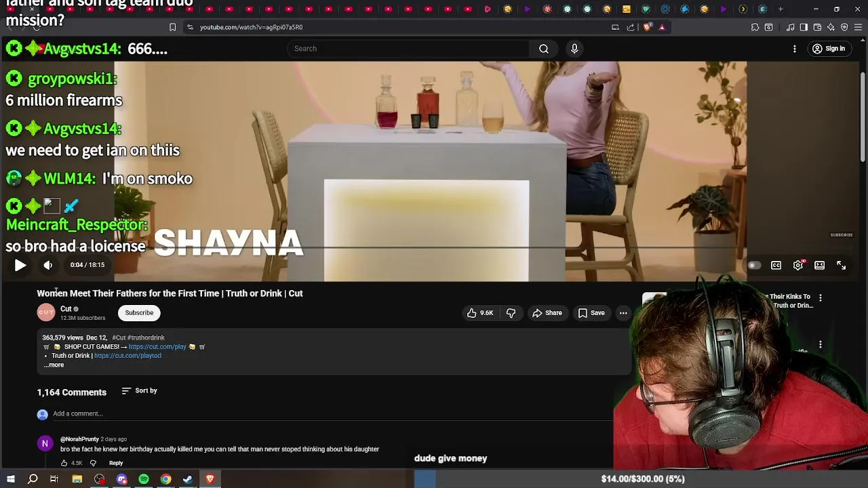Turn on closed captions (CC)
The height and width of the screenshot is (488, 868).
pos(776,266)
